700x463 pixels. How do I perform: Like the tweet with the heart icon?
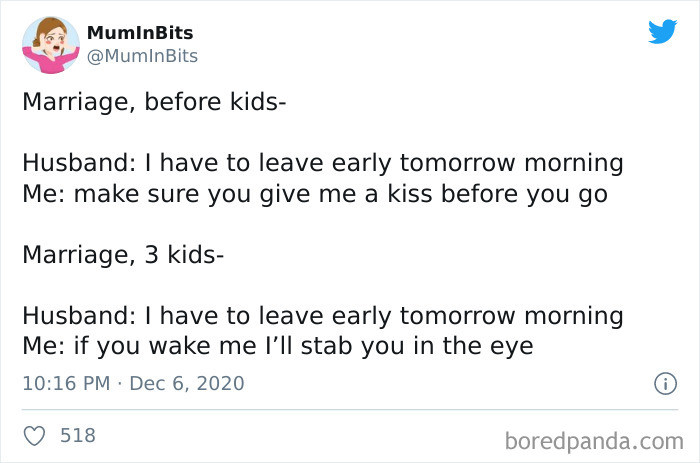coord(34,435)
